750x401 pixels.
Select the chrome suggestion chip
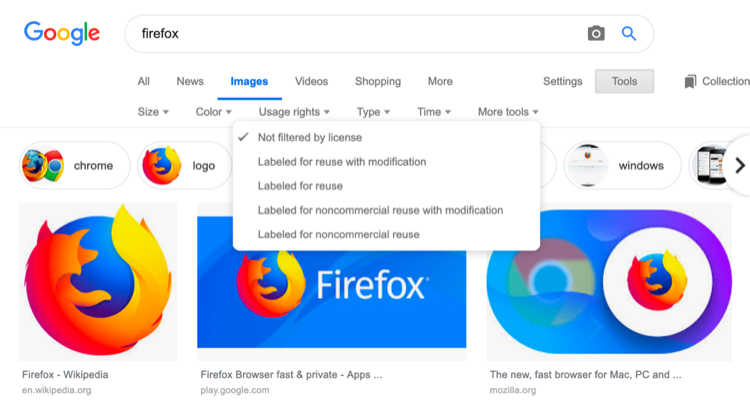tap(75, 166)
